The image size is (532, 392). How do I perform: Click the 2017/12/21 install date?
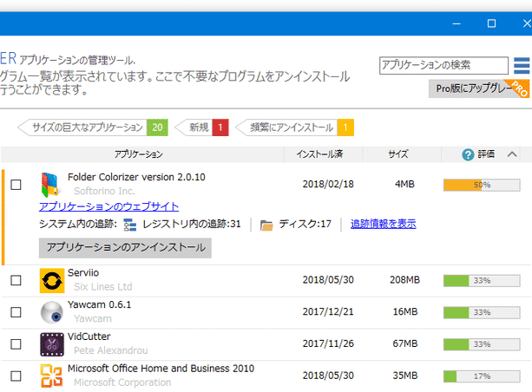(328, 311)
